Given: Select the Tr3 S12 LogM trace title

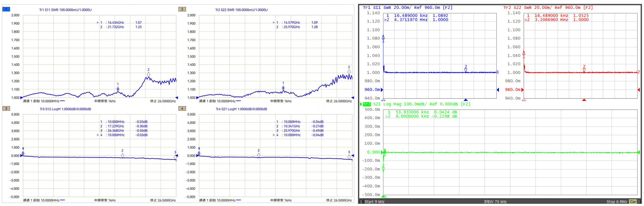Looking at the screenshot, I should click(65, 109).
